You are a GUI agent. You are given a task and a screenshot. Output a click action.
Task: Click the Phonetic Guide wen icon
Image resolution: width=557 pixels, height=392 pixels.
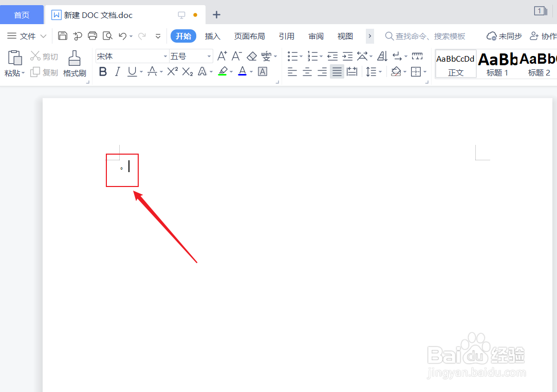tap(266, 56)
